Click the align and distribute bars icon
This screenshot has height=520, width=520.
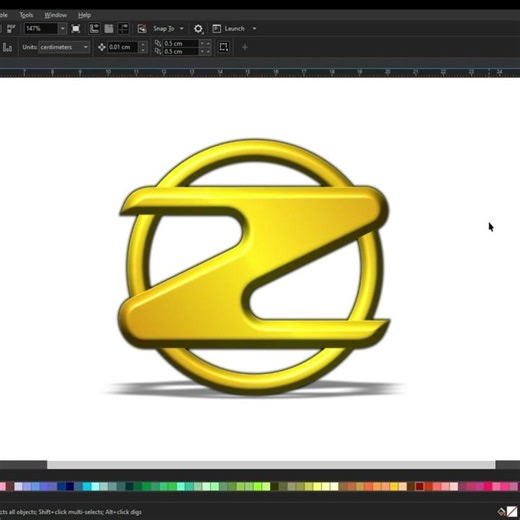(7, 47)
